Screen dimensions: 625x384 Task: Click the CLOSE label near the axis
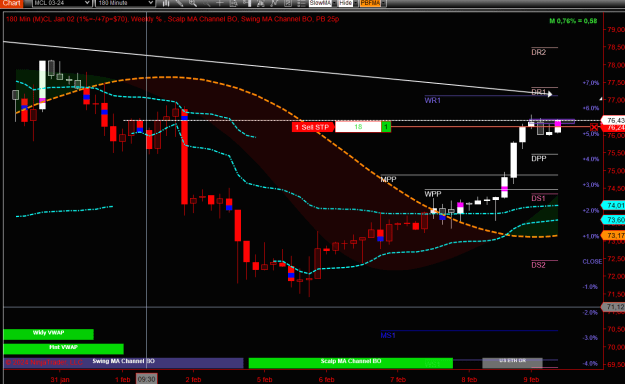(x=592, y=262)
